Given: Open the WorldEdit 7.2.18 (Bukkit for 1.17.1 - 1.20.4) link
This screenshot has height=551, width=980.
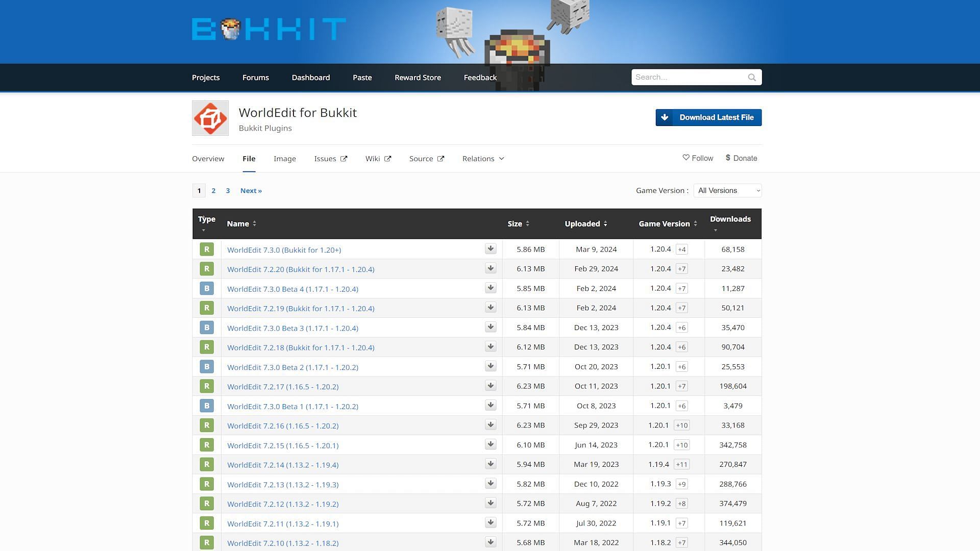Looking at the screenshot, I should (301, 347).
